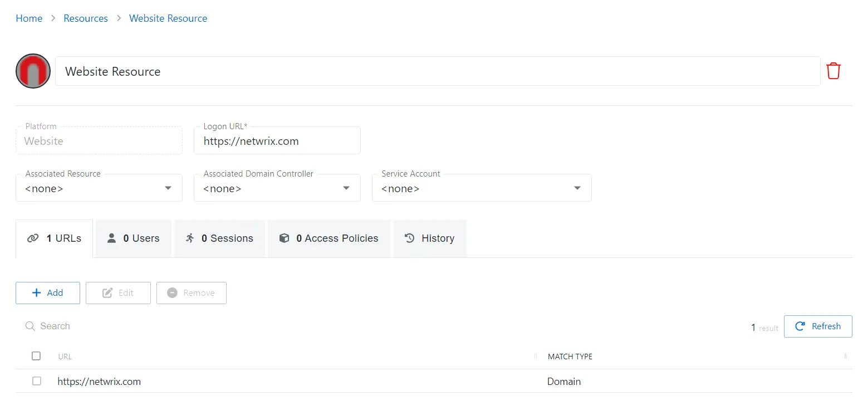Toggle the select-all header checkbox

[36, 356]
